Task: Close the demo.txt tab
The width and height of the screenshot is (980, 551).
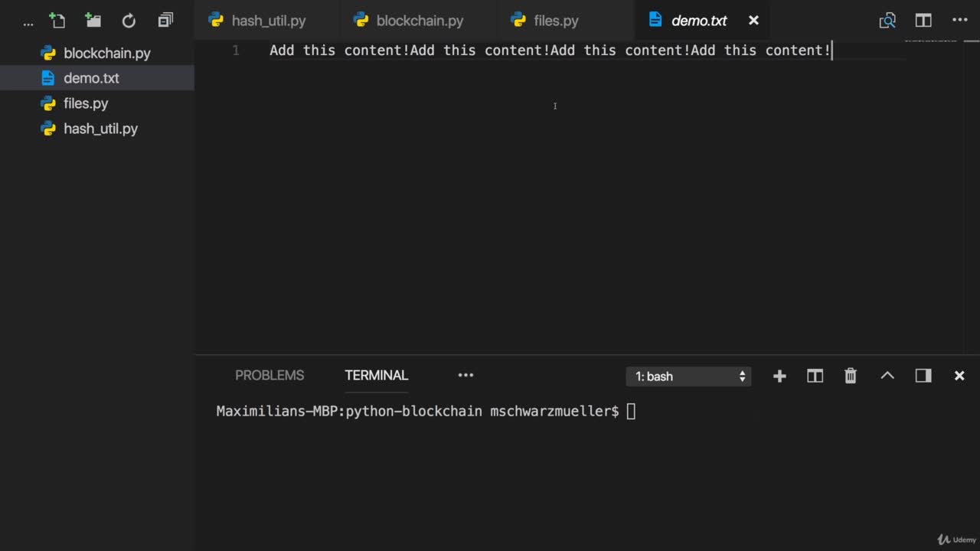Action: coord(753,21)
